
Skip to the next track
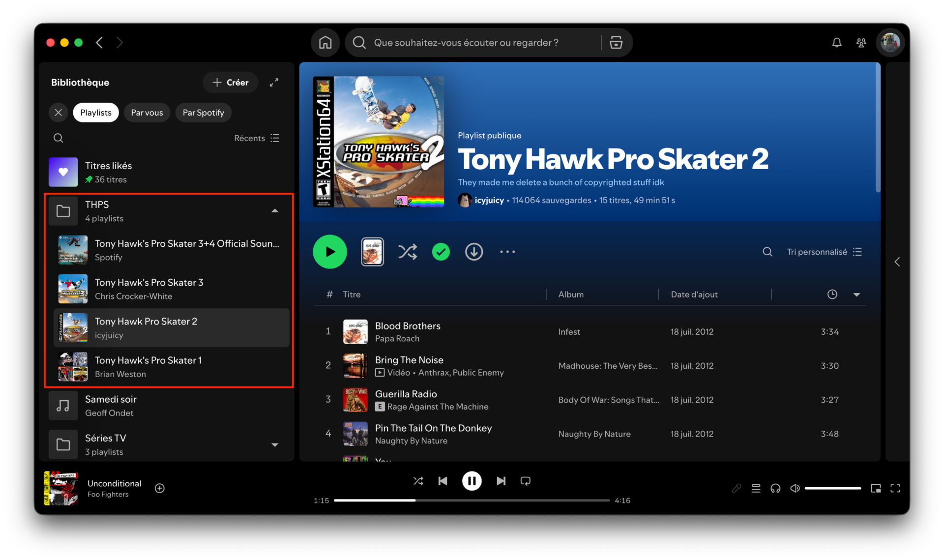(501, 481)
